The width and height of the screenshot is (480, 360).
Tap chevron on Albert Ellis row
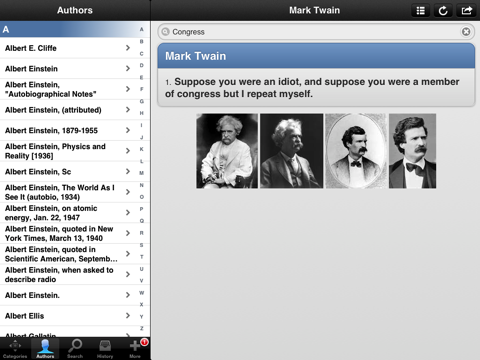point(128,315)
